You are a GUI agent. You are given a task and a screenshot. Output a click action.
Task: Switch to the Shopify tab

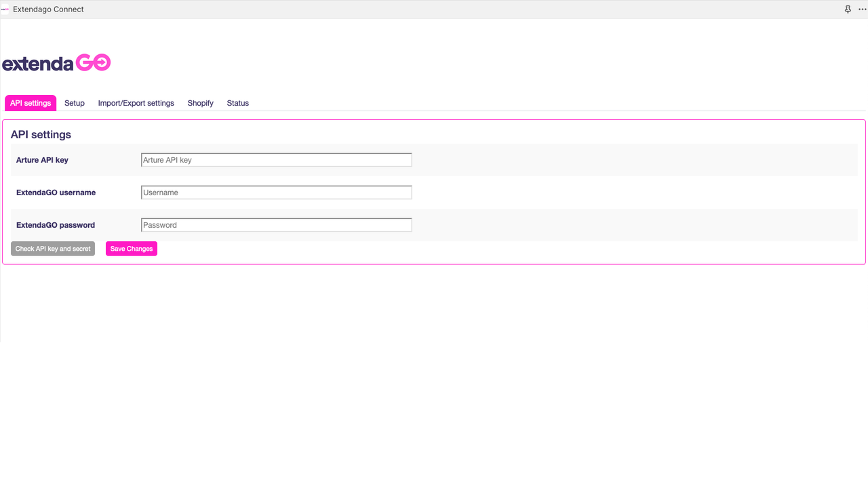tap(200, 103)
